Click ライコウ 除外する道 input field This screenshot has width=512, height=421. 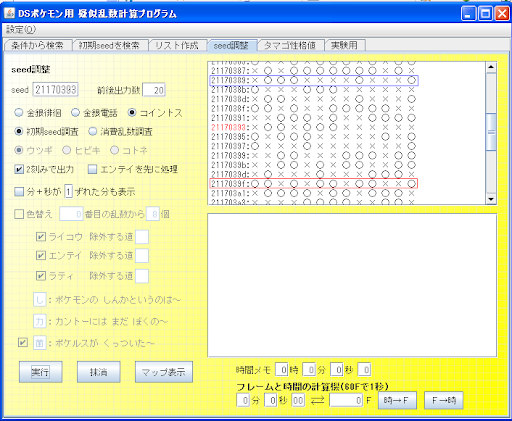142,237
